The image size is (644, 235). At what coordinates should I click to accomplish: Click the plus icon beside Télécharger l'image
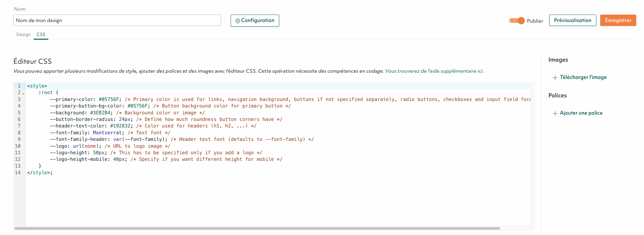click(x=555, y=78)
